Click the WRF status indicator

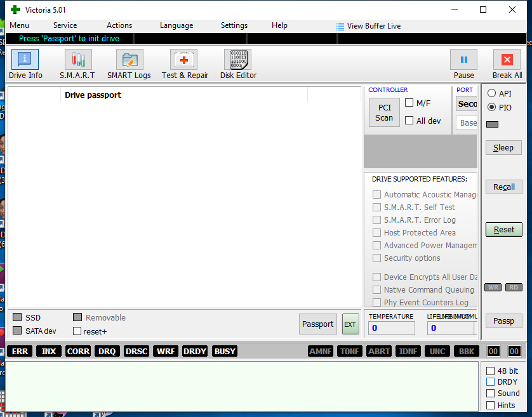tap(166, 351)
